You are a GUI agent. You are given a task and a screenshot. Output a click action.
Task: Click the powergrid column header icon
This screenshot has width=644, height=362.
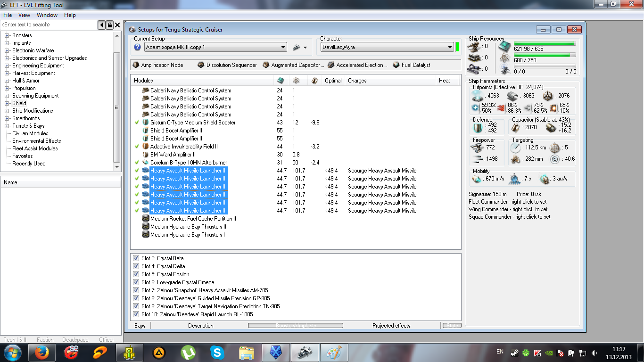click(x=297, y=81)
